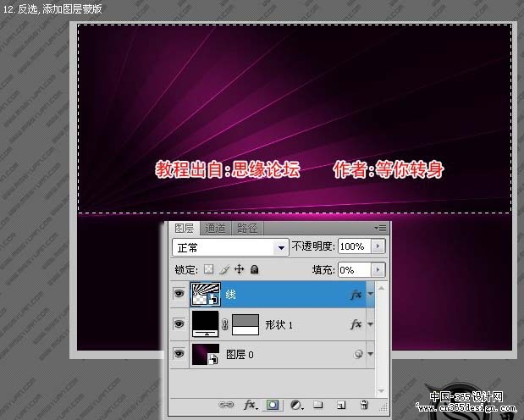
Task: Click the fx icon on 形状 1 layer
Action: pos(356,324)
